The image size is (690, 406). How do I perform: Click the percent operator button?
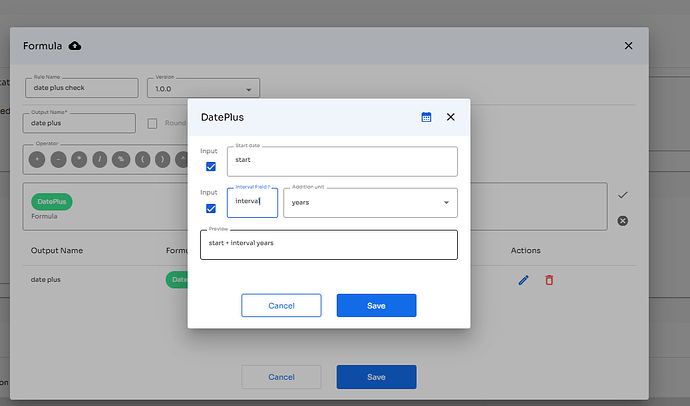coord(121,159)
